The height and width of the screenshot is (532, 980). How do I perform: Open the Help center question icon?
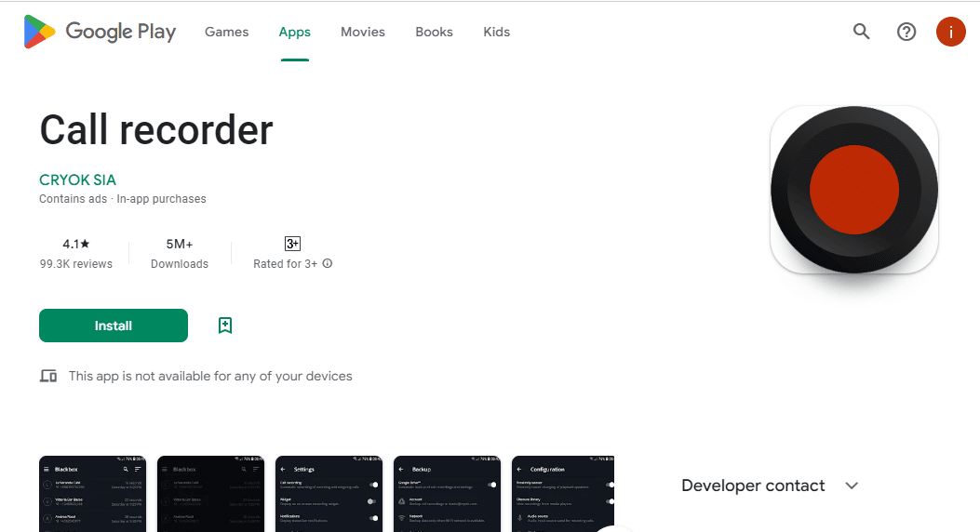906,32
